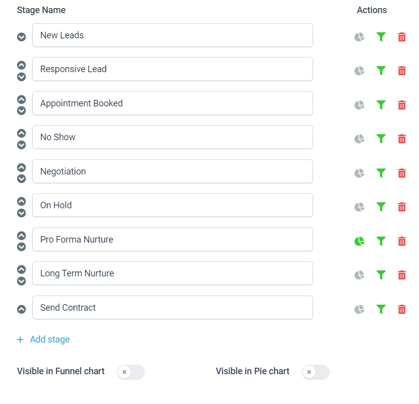Click the plus icon beside Add stage
This screenshot has height=404, width=419.
point(20,339)
